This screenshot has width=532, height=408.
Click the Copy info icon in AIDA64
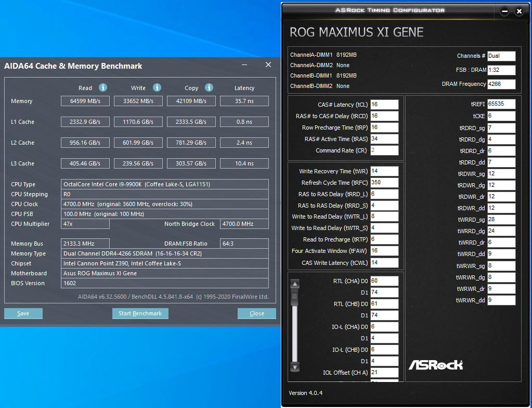(209, 87)
